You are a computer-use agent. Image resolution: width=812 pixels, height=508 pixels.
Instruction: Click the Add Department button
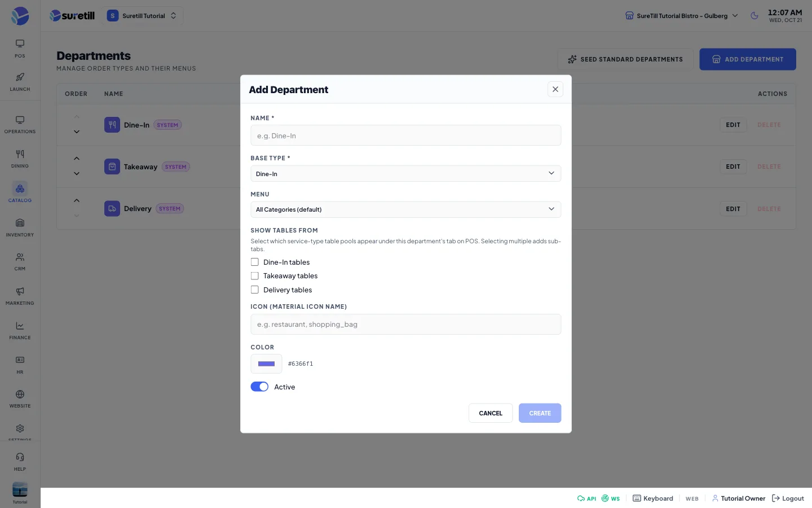748,59
